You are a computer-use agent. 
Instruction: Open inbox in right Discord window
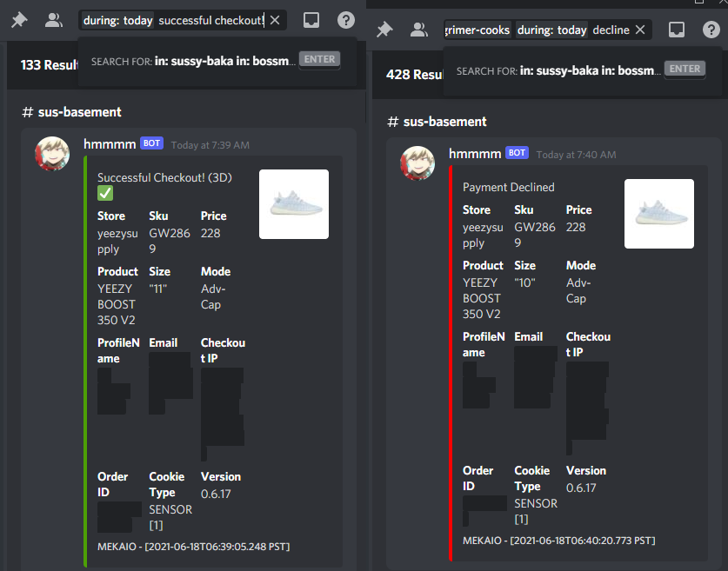pos(677,30)
